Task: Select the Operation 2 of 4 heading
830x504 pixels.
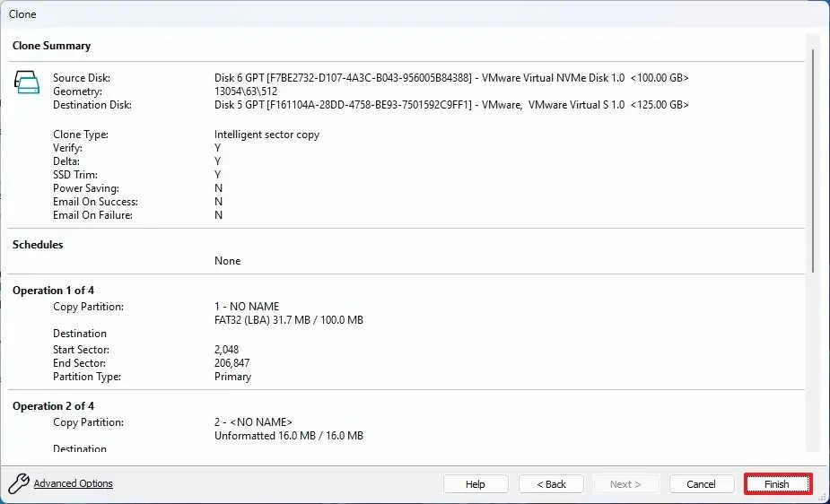Action: [x=53, y=406]
